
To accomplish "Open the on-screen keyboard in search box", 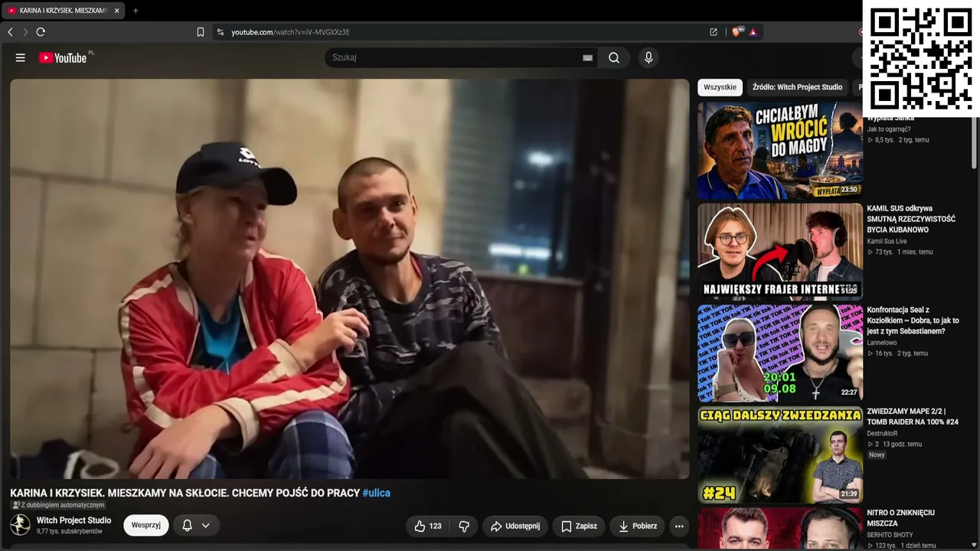I will click(587, 57).
